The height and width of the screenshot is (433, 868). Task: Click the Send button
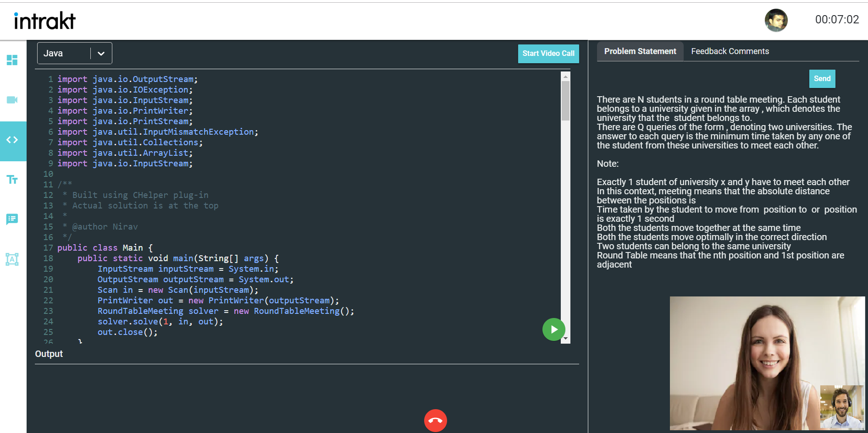pyautogui.click(x=822, y=79)
